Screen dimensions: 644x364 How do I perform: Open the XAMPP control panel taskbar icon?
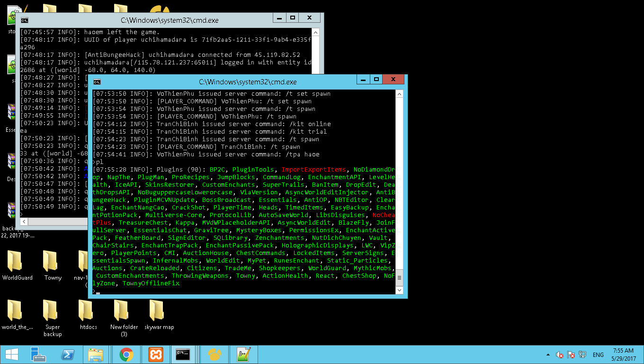[156, 354]
